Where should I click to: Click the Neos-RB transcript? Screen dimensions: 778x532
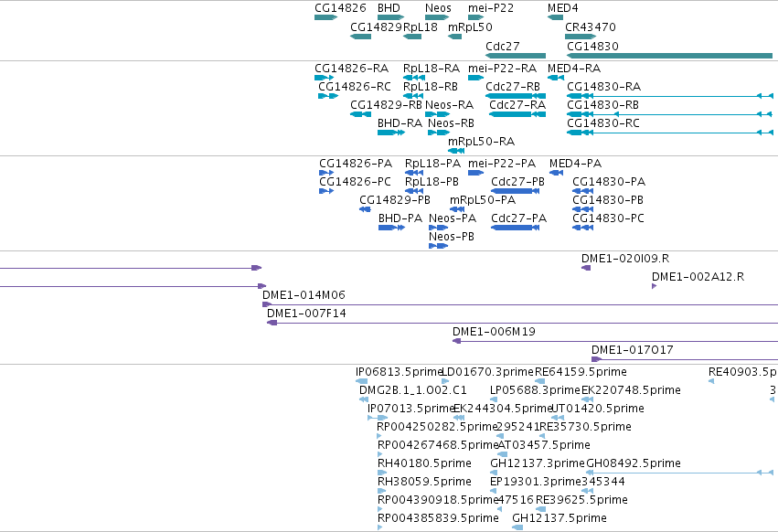tap(439, 133)
